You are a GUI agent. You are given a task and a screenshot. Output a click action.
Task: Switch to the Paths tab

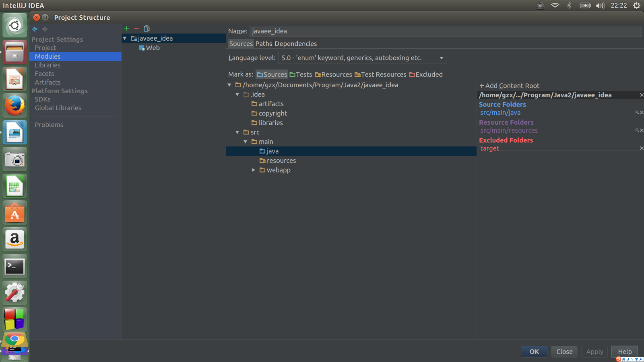tap(264, 44)
